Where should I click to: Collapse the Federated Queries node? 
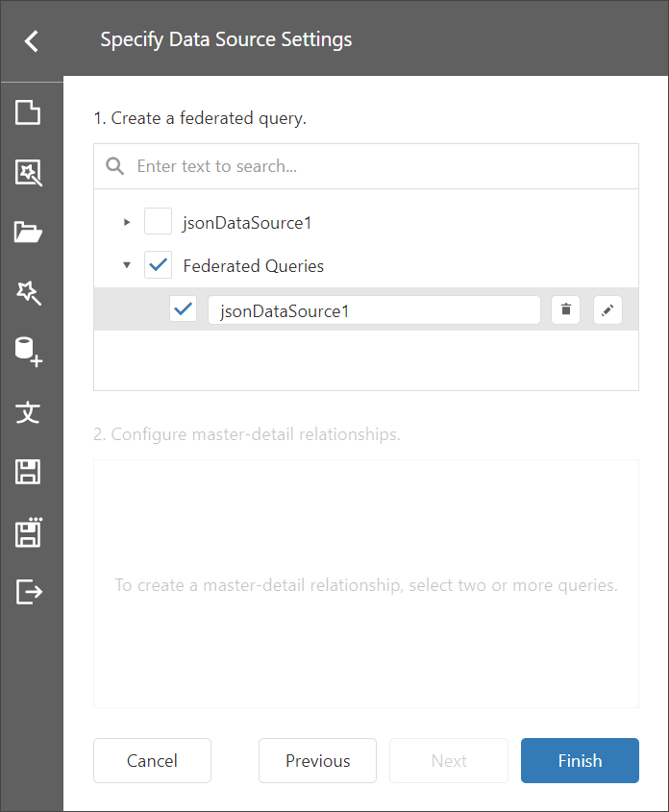(x=127, y=266)
